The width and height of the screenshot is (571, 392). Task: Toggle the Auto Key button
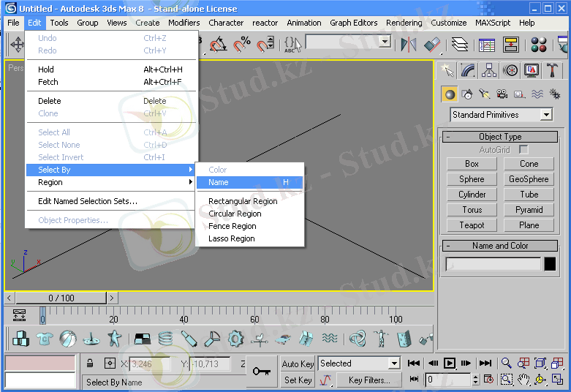pos(298,363)
